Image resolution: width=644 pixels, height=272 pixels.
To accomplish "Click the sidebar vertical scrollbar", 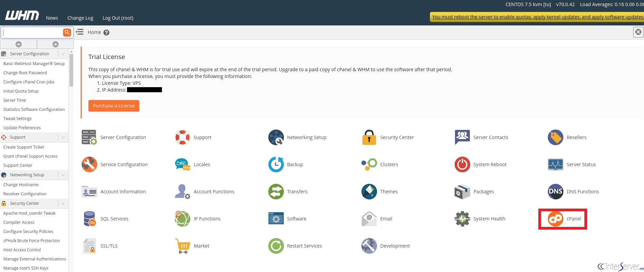I will tap(71, 70).
